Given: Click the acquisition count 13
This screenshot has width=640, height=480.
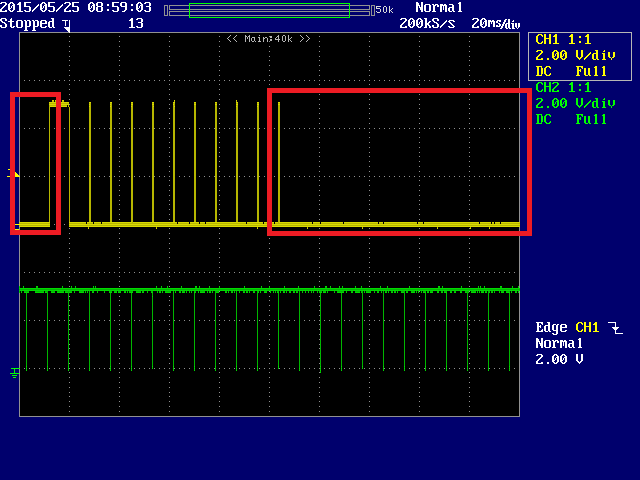Looking at the screenshot, I should click(136, 23).
